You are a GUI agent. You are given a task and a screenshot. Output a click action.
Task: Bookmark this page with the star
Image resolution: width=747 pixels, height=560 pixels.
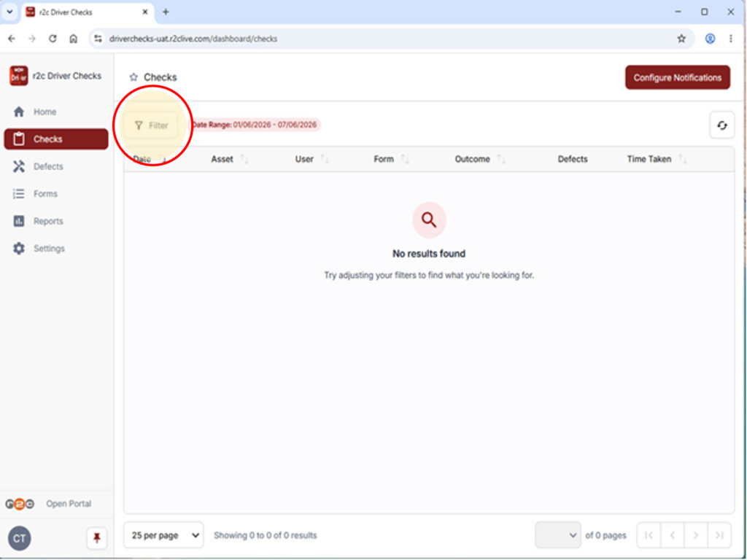(681, 39)
